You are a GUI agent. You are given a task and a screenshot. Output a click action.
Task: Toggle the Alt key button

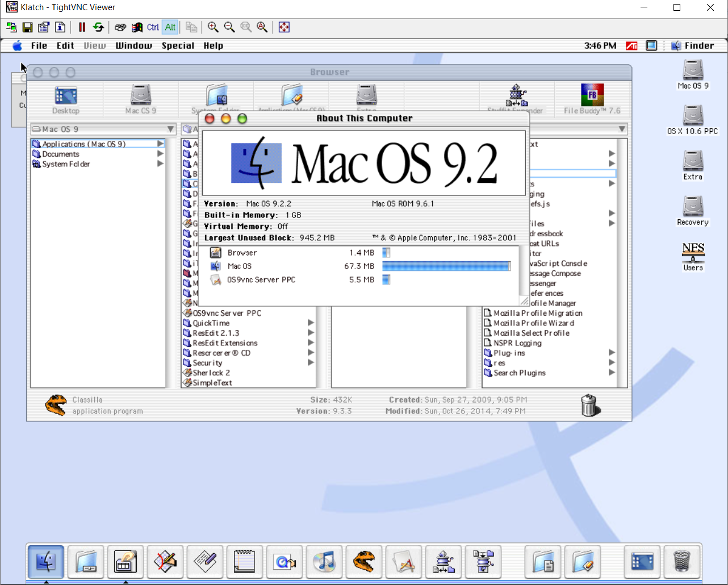(170, 27)
